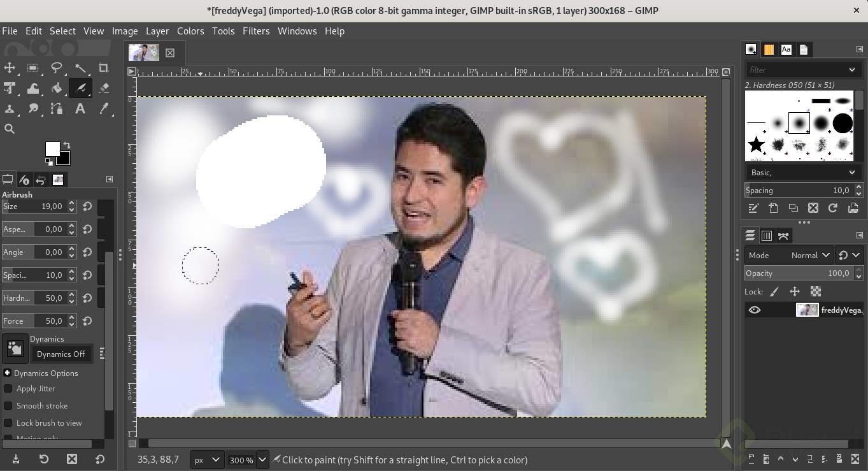Open the Fonts tab icon

tap(786, 50)
